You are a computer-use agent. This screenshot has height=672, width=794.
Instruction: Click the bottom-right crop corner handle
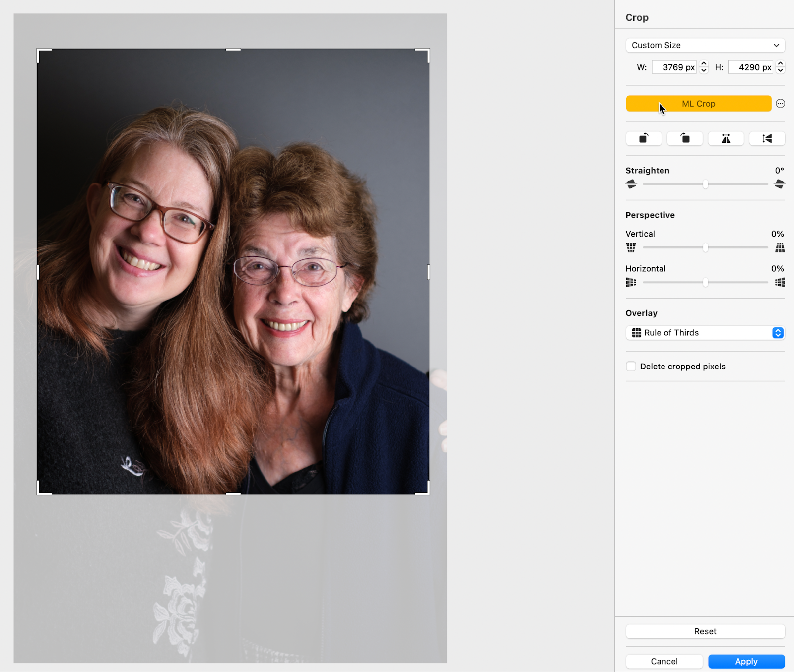click(428, 493)
